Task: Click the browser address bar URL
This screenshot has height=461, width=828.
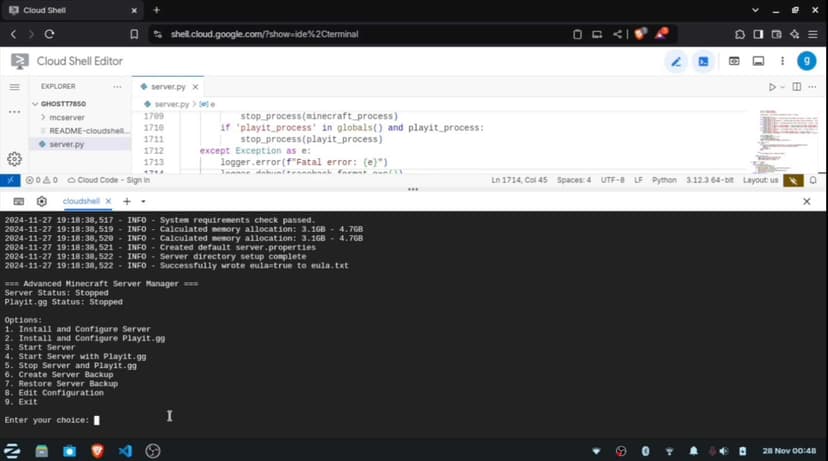Action: point(264,34)
